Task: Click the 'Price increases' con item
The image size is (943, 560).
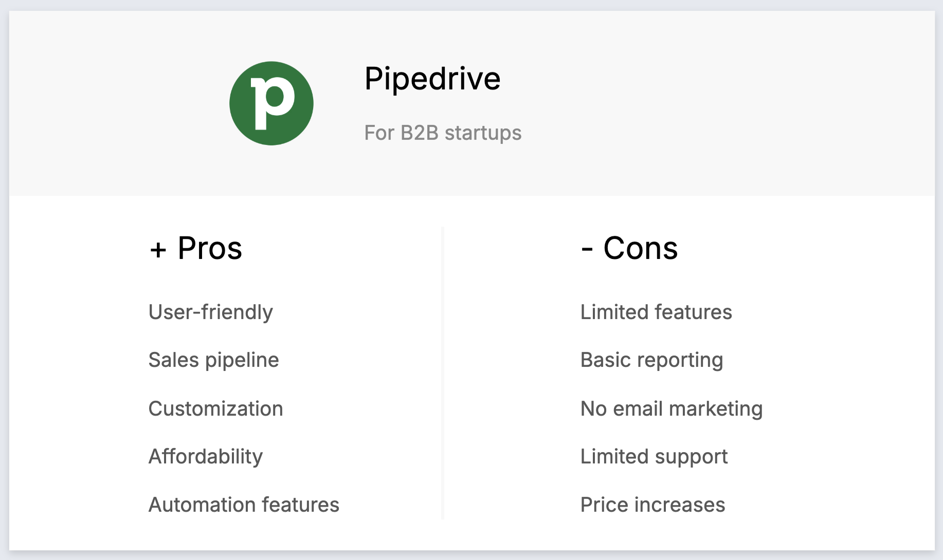Action: pos(652,505)
